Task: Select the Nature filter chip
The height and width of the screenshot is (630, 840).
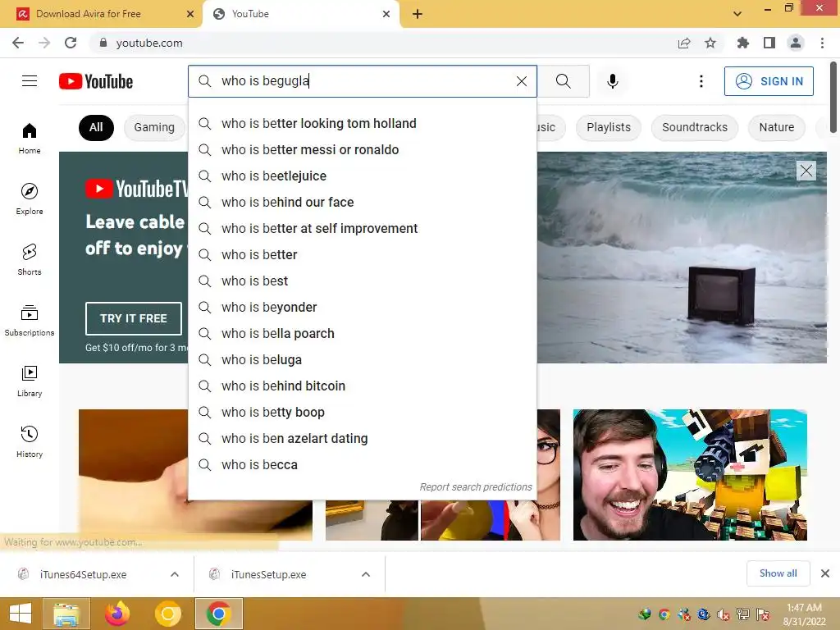Action: pos(777,127)
